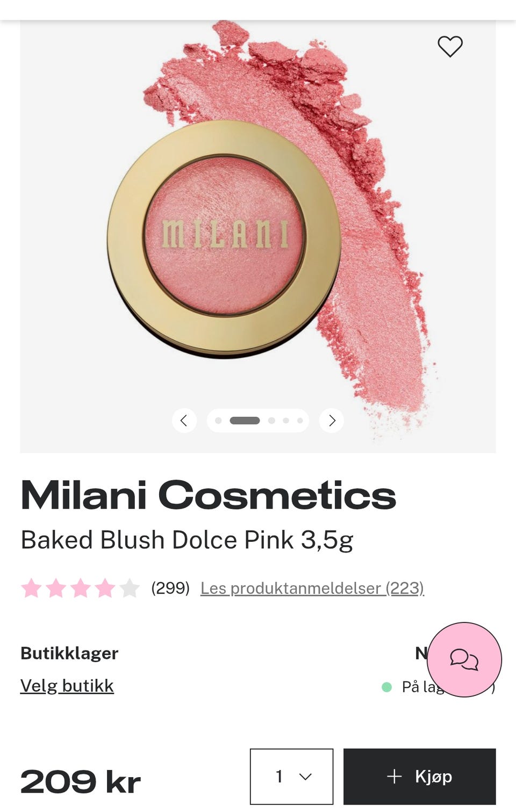Open the quantity dropdown showing 1
516x812 pixels.
291,777
